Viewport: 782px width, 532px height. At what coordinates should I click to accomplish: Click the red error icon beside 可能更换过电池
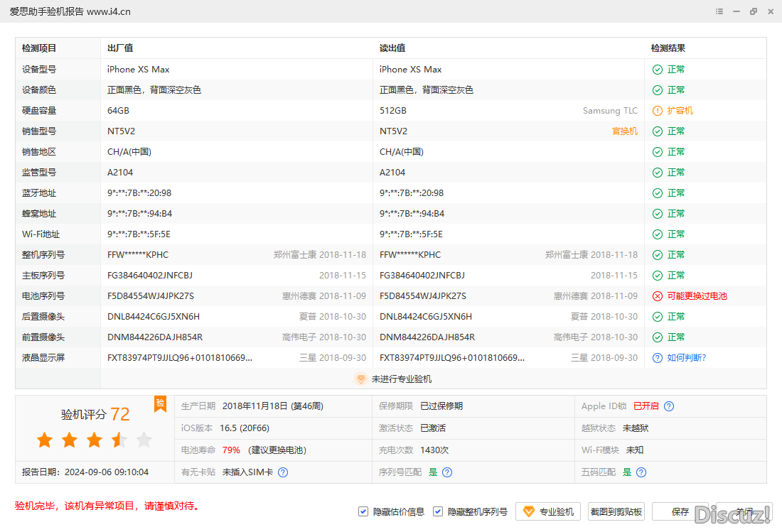tap(658, 296)
